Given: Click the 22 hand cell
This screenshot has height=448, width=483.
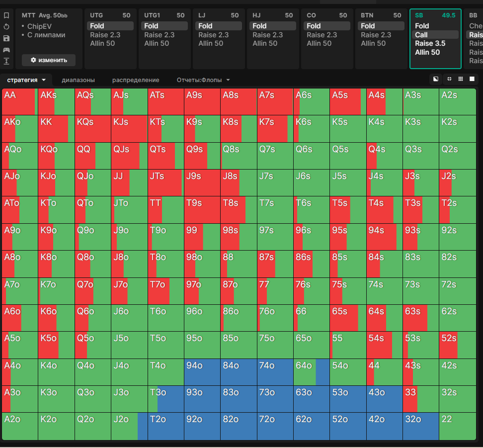Looking at the screenshot, I should pyautogui.click(x=458, y=427).
